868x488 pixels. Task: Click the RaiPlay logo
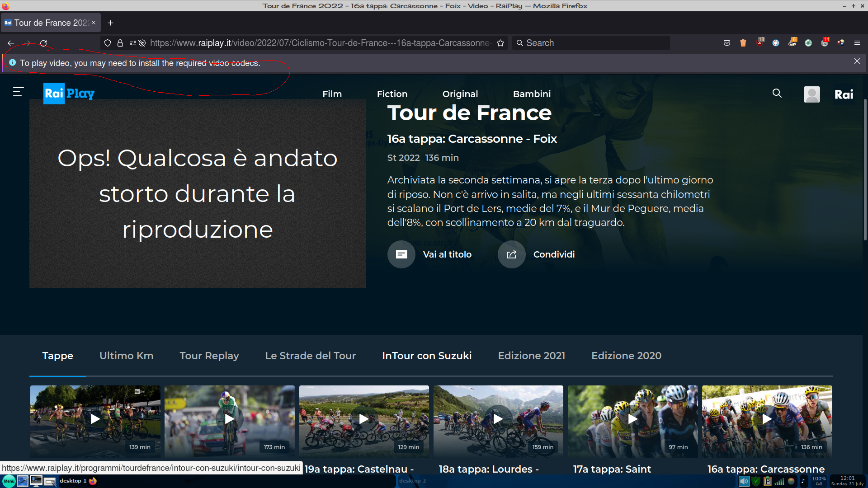coord(69,94)
